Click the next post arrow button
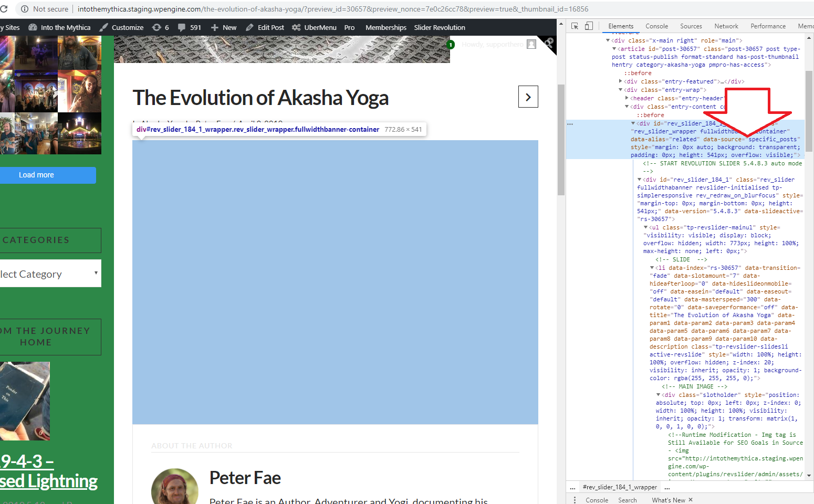This screenshot has height=504, width=814. pos(528,97)
